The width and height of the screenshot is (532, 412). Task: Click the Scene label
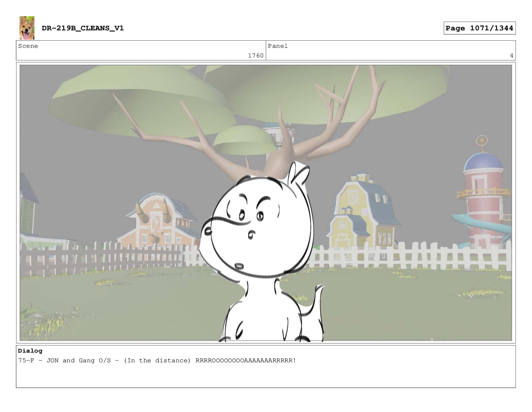(x=28, y=46)
